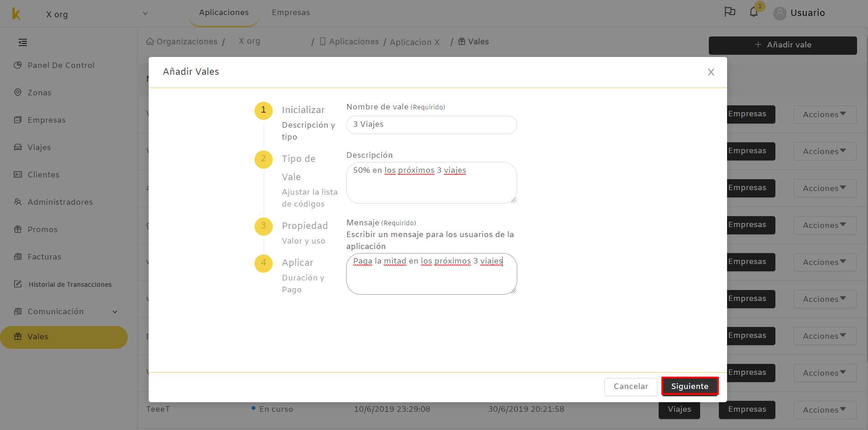Click the Clientes card icon
Viewport: 868px width, 430px height.
pos(18,175)
